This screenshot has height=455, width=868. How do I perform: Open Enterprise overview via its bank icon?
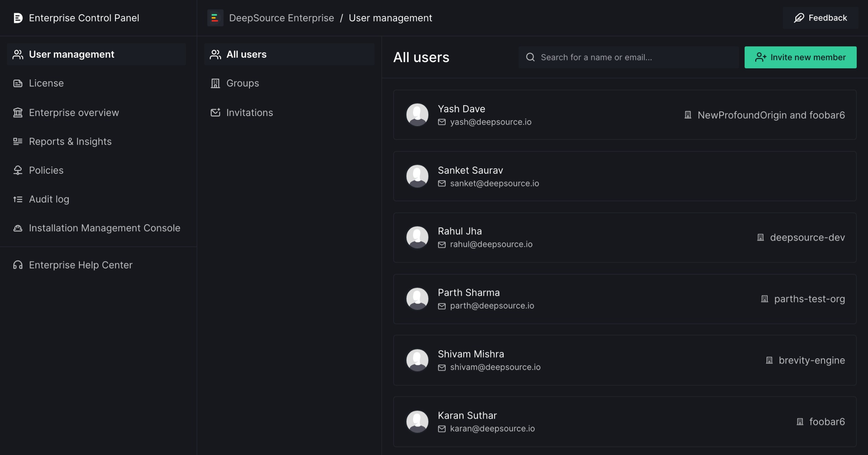pos(17,112)
